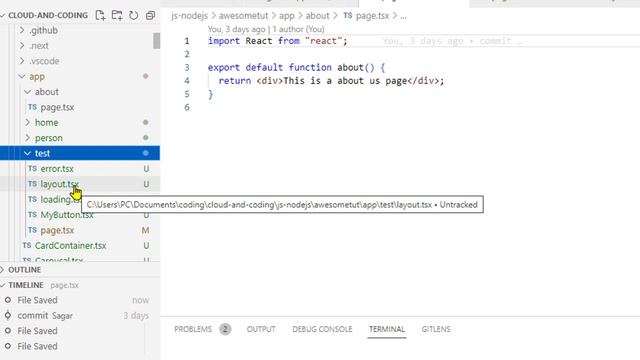The image size is (640, 360).
Task: Click the TS icon beside CardContainer.tsx
Action: pos(27,245)
